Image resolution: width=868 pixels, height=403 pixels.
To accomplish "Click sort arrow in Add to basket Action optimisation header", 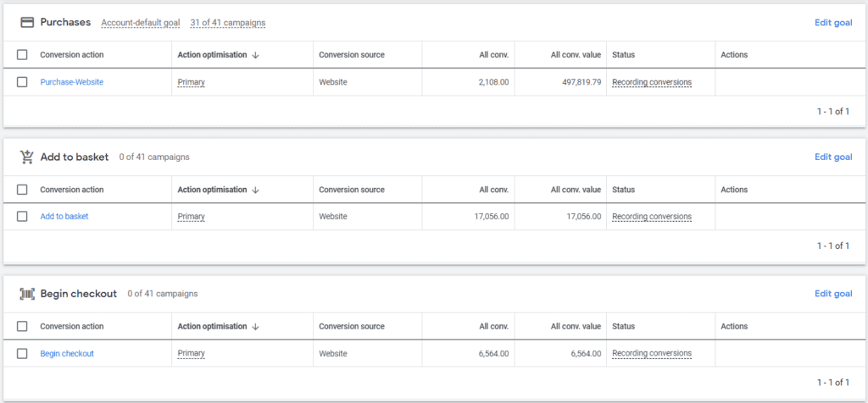I will coord(255,190).
